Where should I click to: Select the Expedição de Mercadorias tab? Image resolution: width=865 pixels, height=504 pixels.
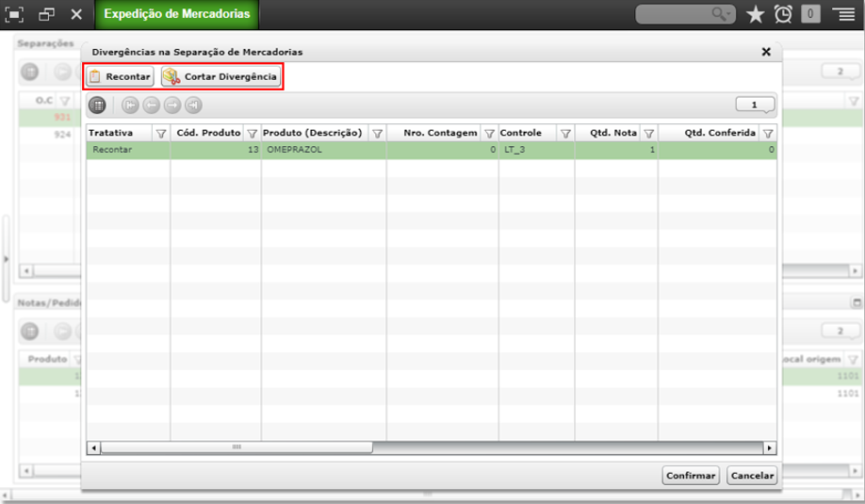click(177, 14)
